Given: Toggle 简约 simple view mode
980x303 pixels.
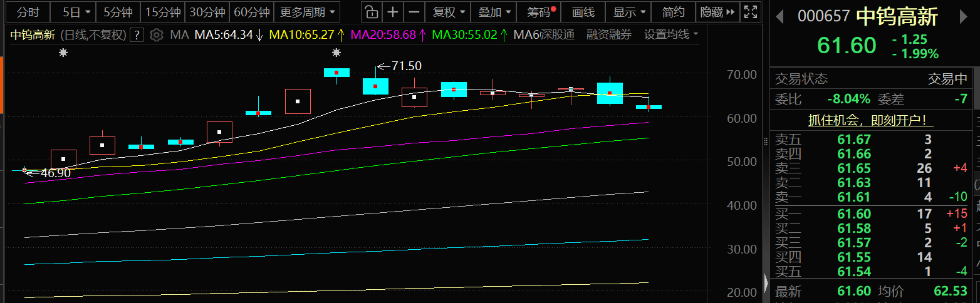Looking at the screenshot, I should click(x=672, y=12).
